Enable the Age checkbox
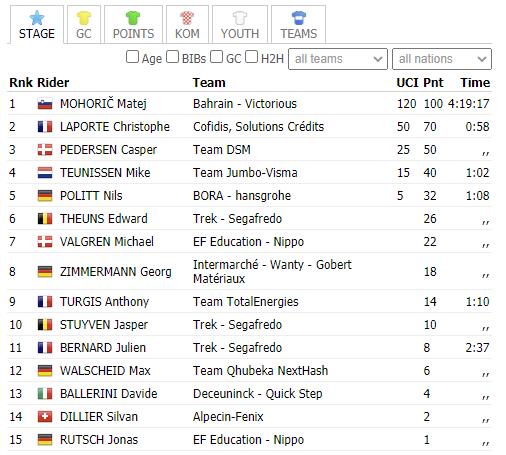The width and height of the screenshot is (506, 455). pyautogui.click(x=132, y=57)
